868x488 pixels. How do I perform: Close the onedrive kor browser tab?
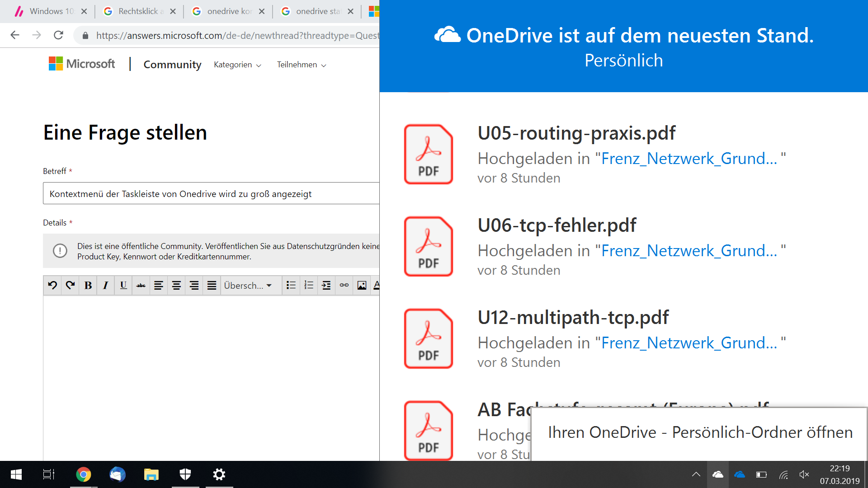(x=262, y=11)
